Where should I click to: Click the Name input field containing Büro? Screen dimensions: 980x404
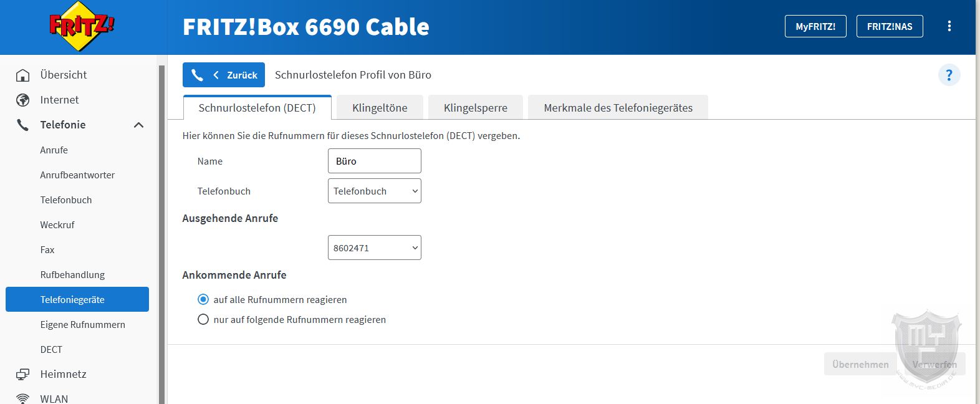pos(375,161)
